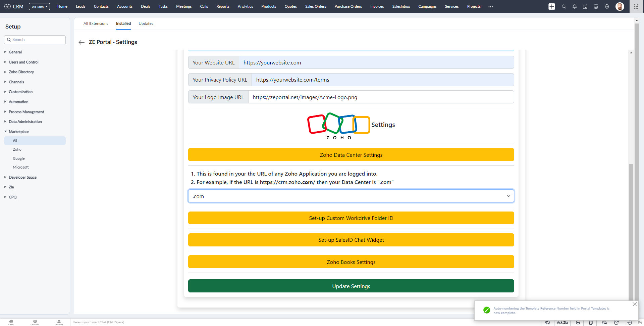Open the Zia notifications chart icon
This screenshot has height=326, width=644.
pyautogui.click(x=578, y=323)
